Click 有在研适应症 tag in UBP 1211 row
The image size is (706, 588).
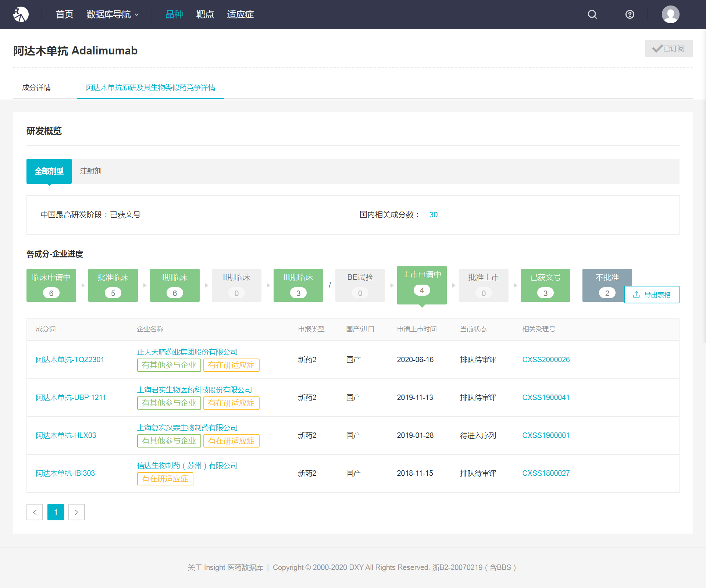click(231, 403)
